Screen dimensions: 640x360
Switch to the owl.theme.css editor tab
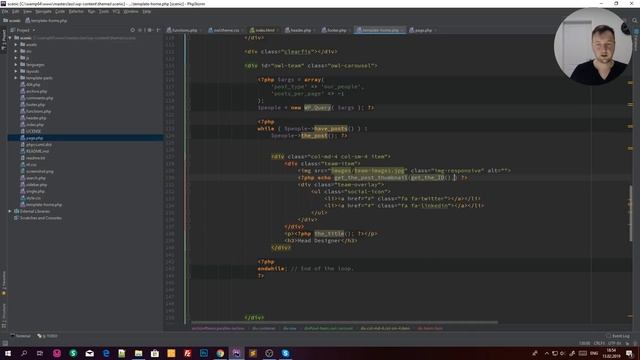tap(226, 30)
